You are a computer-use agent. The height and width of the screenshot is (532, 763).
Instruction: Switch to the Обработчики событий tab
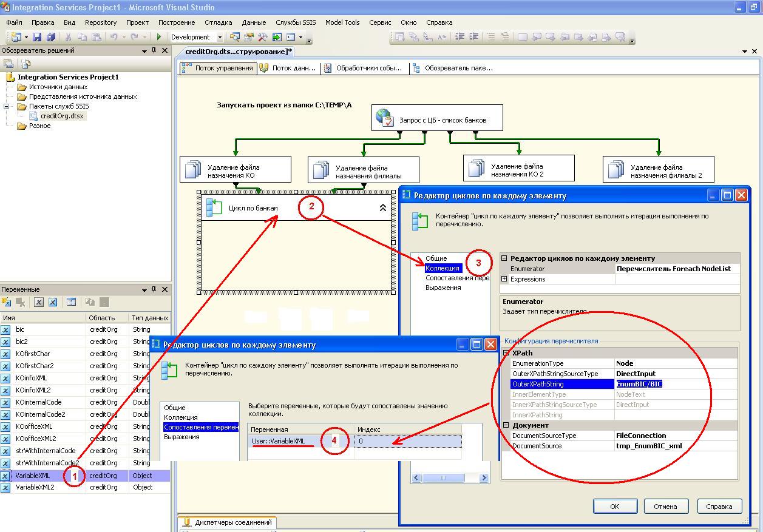(363, 68)
